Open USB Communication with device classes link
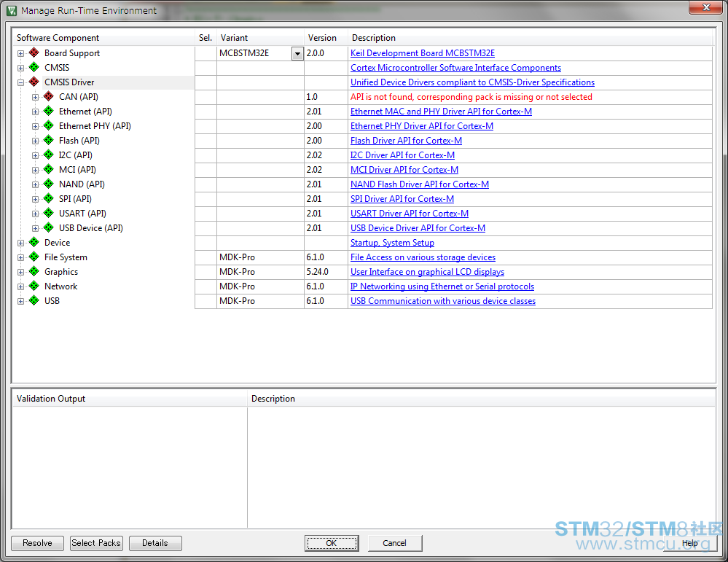This screenshot has height=562, width=728. 443,301
